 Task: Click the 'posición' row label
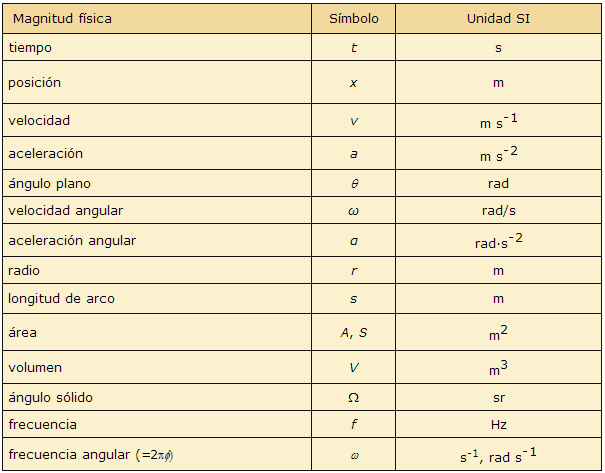coord(35,82)
